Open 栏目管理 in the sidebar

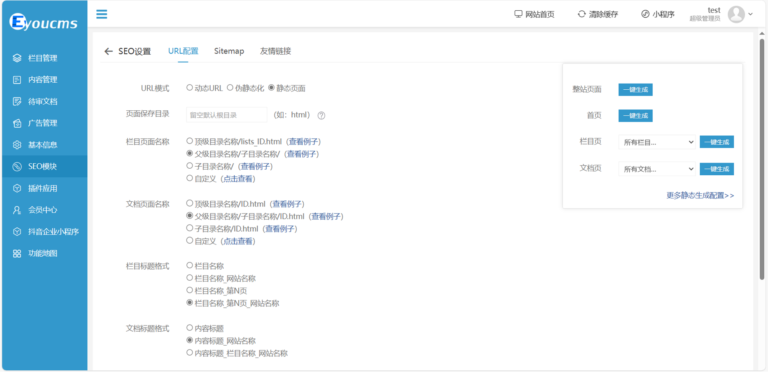pos(45,58)
